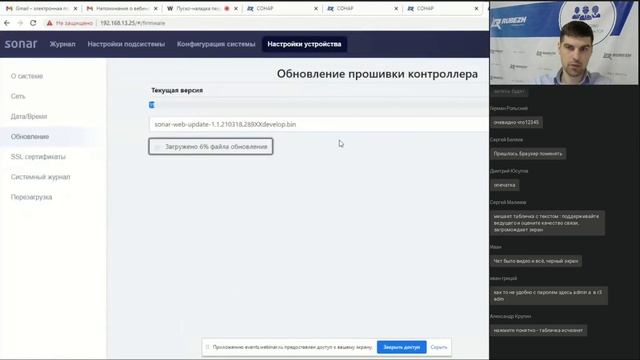Click the Загружено 6% файла обновления button

pyautogui.click(x=211, y=147)
